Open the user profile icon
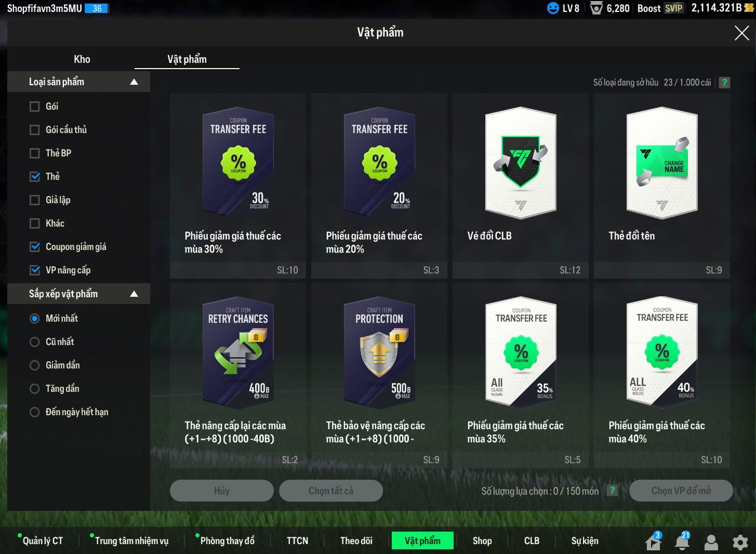The width and height of the screenshot is (756, 554). 711,542
